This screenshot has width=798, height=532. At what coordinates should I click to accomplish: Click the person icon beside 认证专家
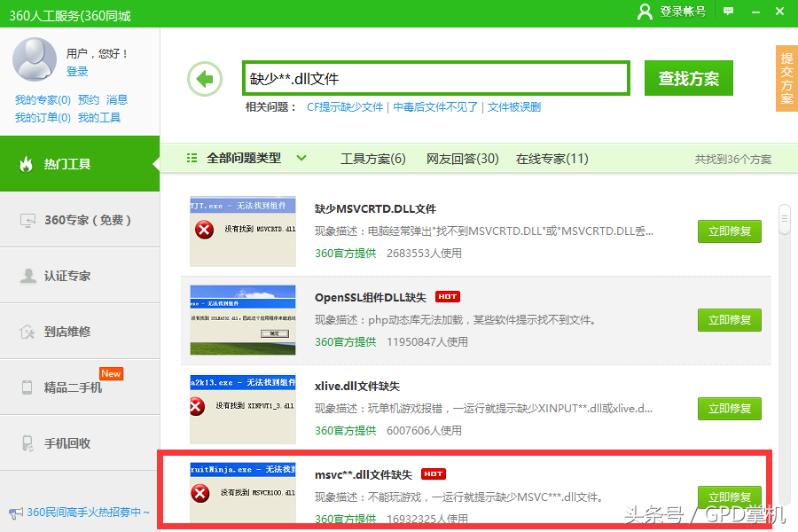coord(28,276)
